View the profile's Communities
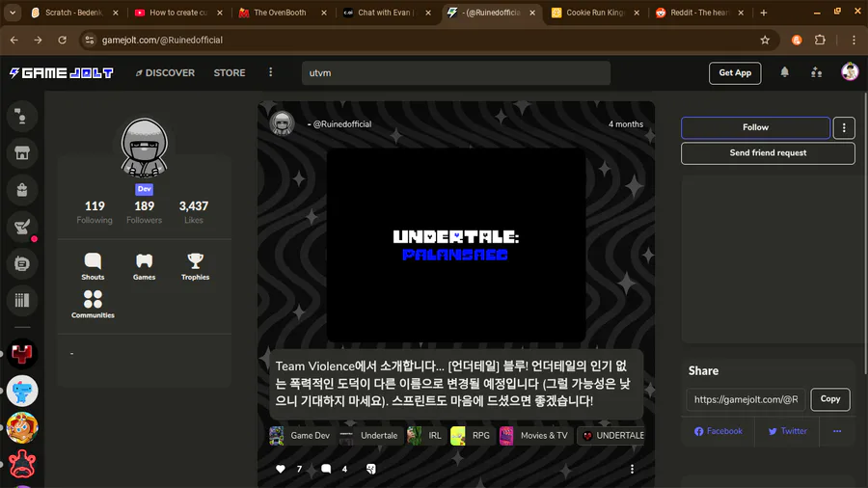This screenshot has height=488, width=868. [93, 305]
